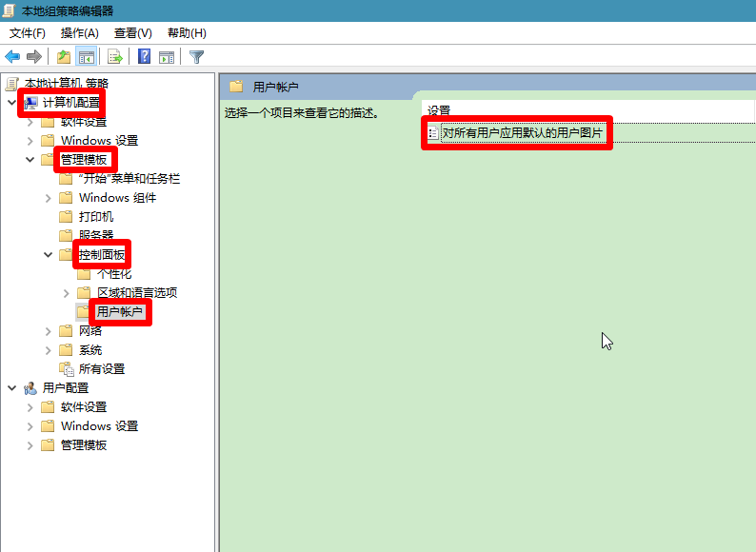Image resolution: width=756 pixels, height=552 pixels.
Task: Click the policy setting icon beside 对所有用户应用默认的用户图片
Action: (x=433, y=132)
